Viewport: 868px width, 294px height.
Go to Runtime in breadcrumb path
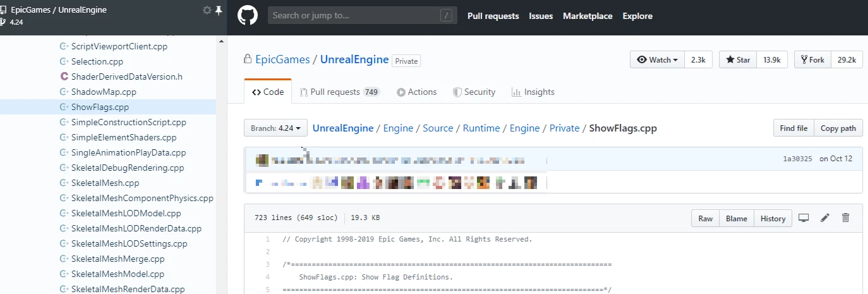(481, 128)
